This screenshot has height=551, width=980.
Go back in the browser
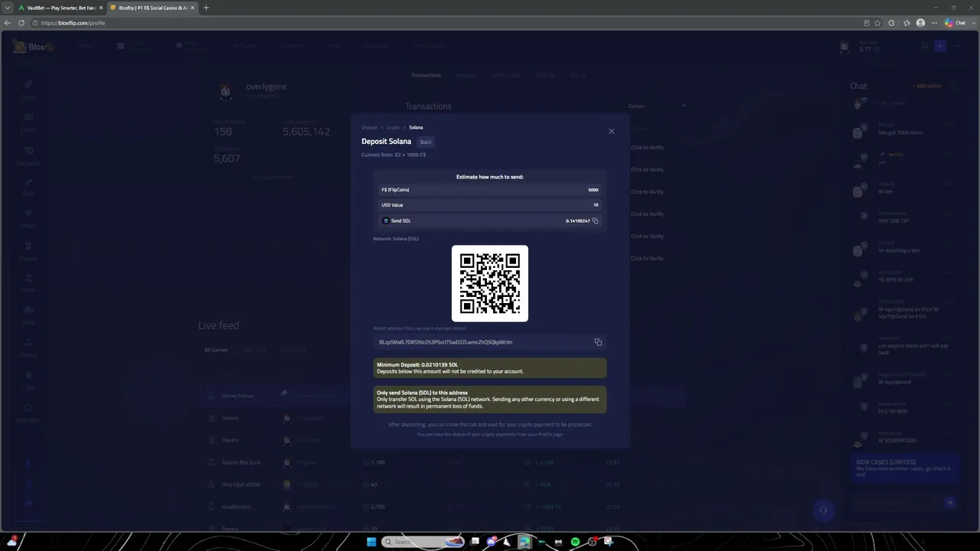(8, 23)
